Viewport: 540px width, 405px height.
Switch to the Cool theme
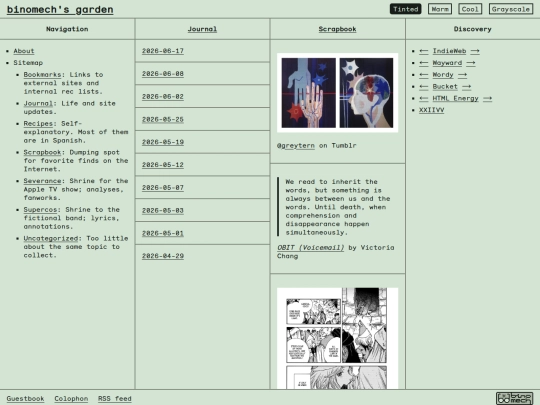[x=470, y=9]
